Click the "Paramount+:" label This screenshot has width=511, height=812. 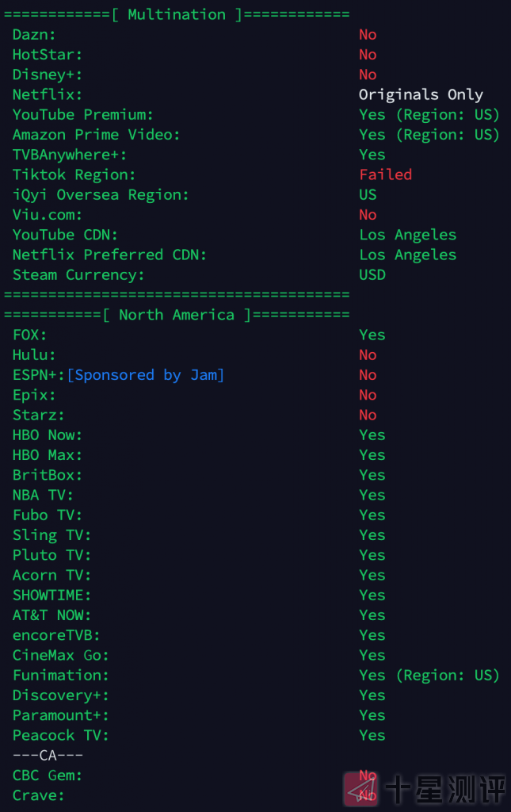(x=61, y=715)
